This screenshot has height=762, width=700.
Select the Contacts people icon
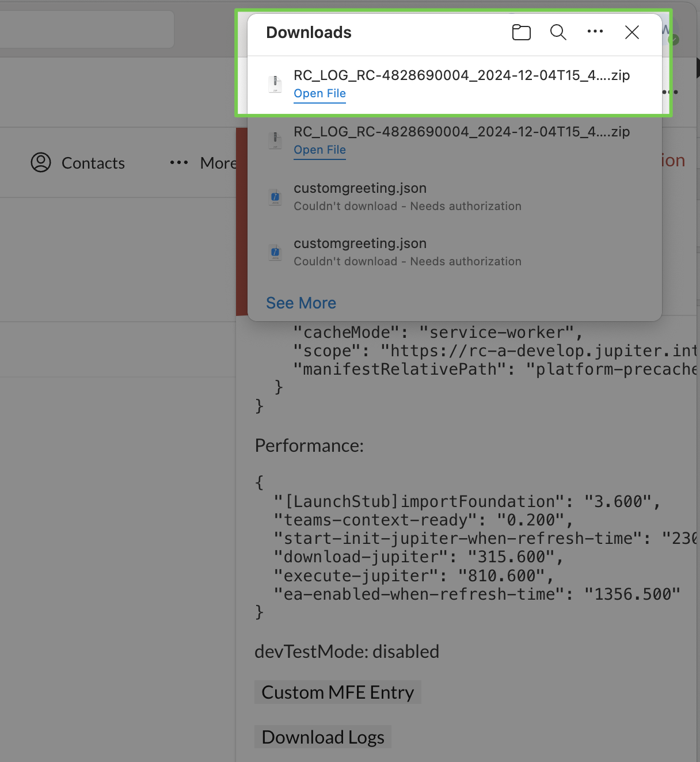pyautogui.click(x=40, y=163)
